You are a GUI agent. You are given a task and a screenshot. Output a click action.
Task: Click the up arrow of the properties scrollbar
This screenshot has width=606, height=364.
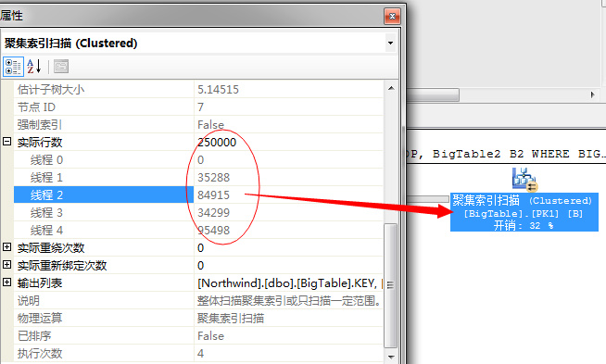(391, 89)
